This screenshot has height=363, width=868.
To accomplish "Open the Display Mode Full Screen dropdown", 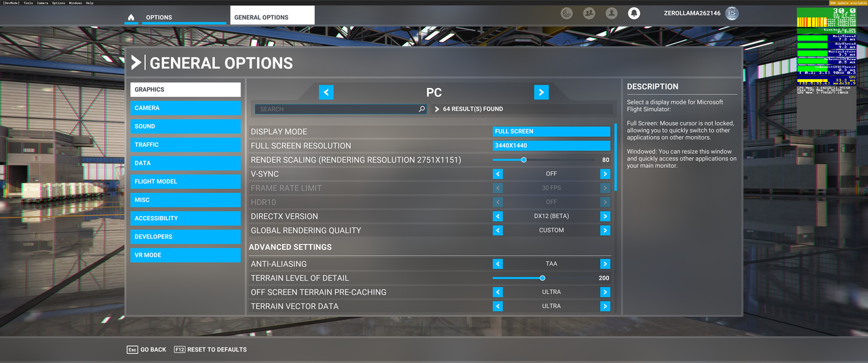I will coord(551,131).
